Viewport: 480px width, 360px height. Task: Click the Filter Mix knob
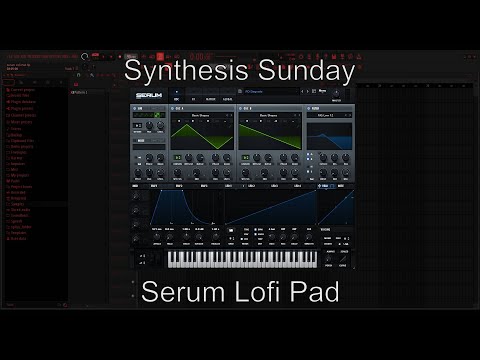pos(346,173)
